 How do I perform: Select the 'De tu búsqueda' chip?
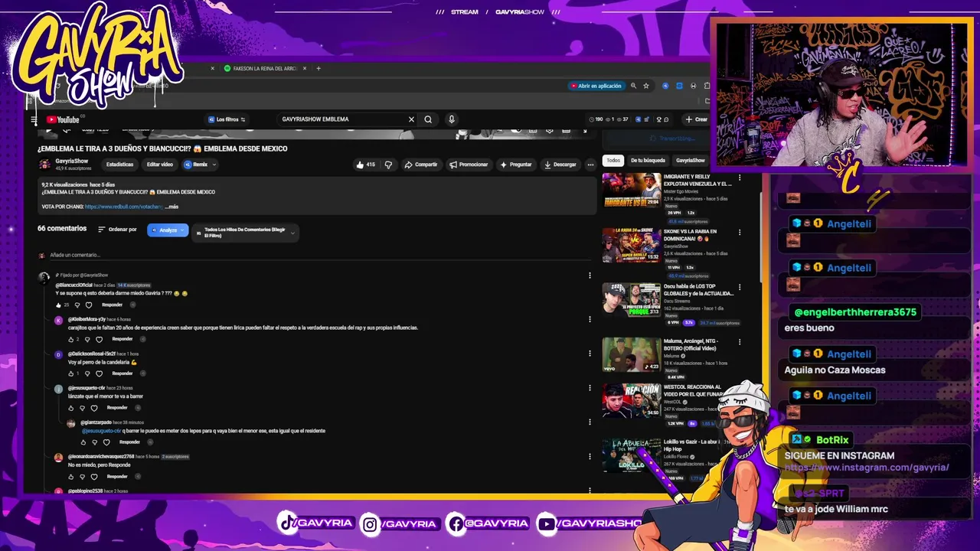click(x=648, y=161)
